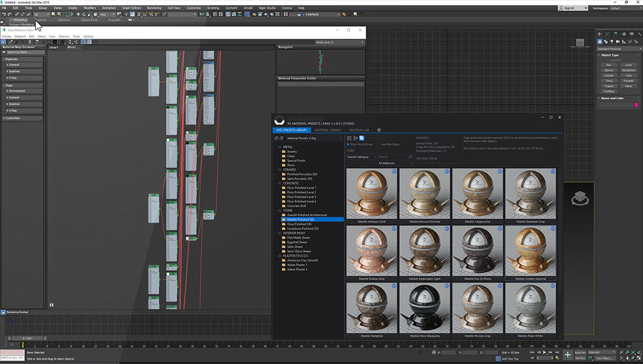Screen dimensions: 643x364
Task: Click the GeoSphere primitive button
Action: (628, 70)
